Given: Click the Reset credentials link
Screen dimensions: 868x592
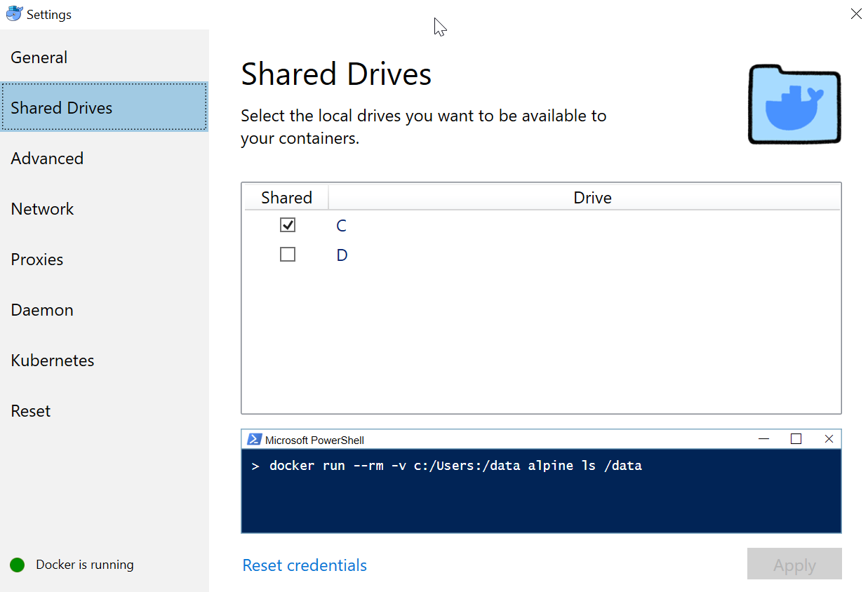Looking at the screenshot, I should click(305, 565).
